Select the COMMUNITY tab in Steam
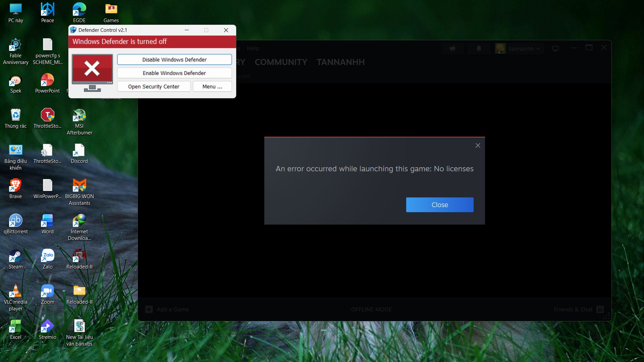 [x=281, y=62]
